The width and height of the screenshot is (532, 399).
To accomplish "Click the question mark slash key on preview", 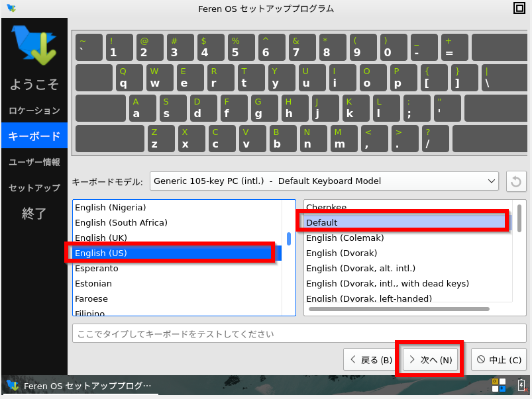I will [436, 139].
